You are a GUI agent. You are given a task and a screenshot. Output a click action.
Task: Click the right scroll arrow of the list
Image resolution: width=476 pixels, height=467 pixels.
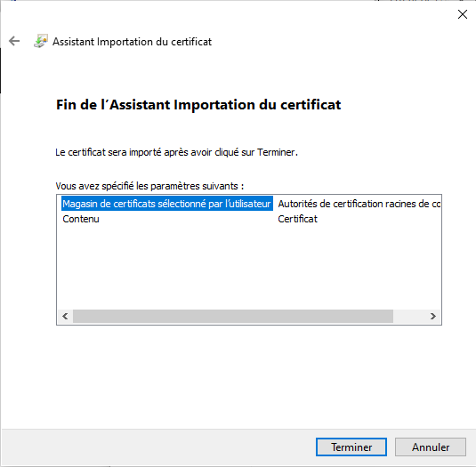pyautogui.click(x=433, y=316)
